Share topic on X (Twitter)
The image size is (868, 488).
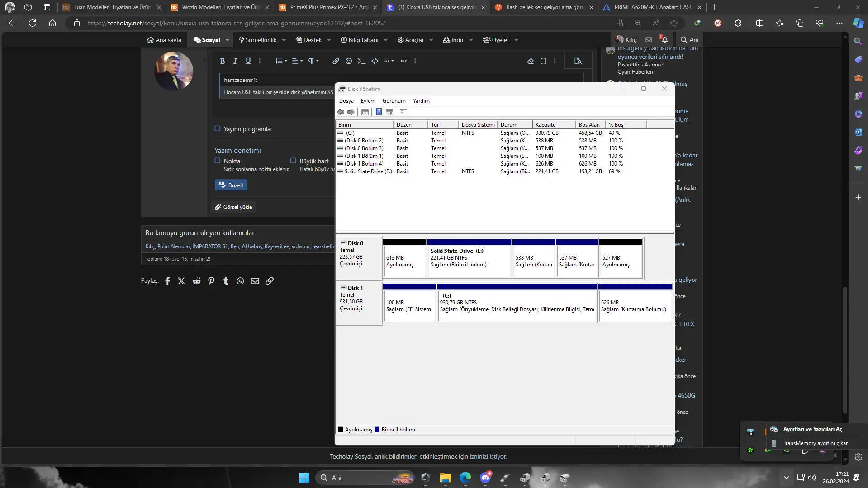coord(181,281)
